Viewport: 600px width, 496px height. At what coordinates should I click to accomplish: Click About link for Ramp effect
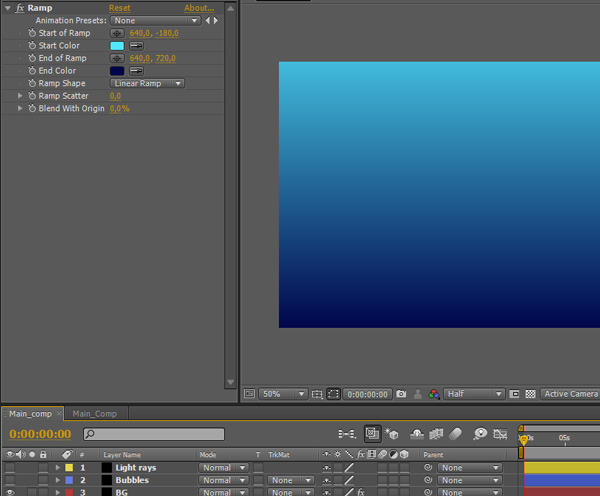point(199,8)
